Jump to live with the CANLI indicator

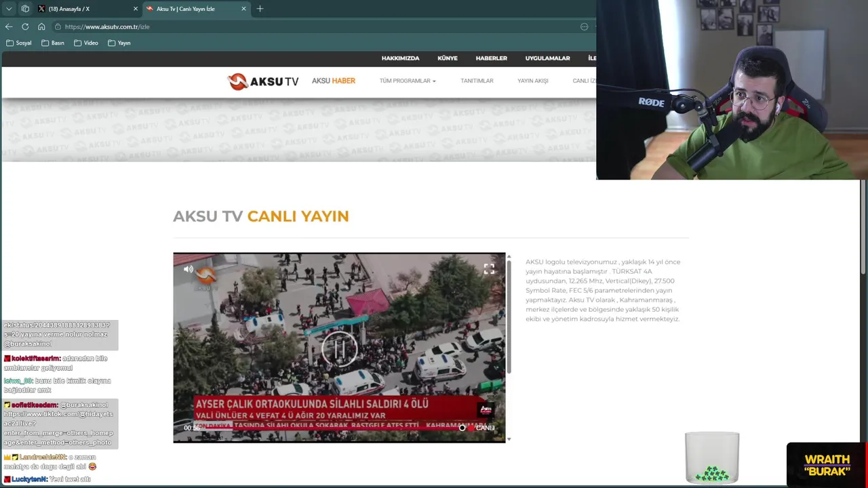[x=482, y=428]
